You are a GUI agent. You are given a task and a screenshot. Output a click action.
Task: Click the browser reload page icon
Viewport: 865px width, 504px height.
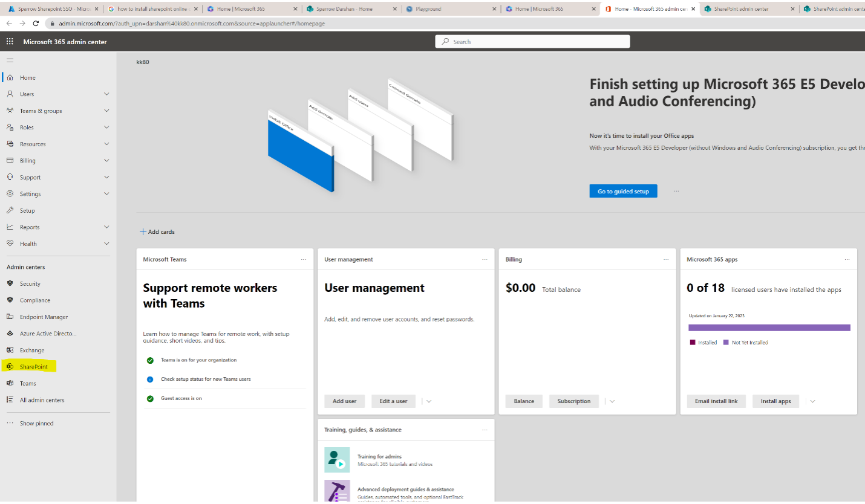click(x=36, y=23)
